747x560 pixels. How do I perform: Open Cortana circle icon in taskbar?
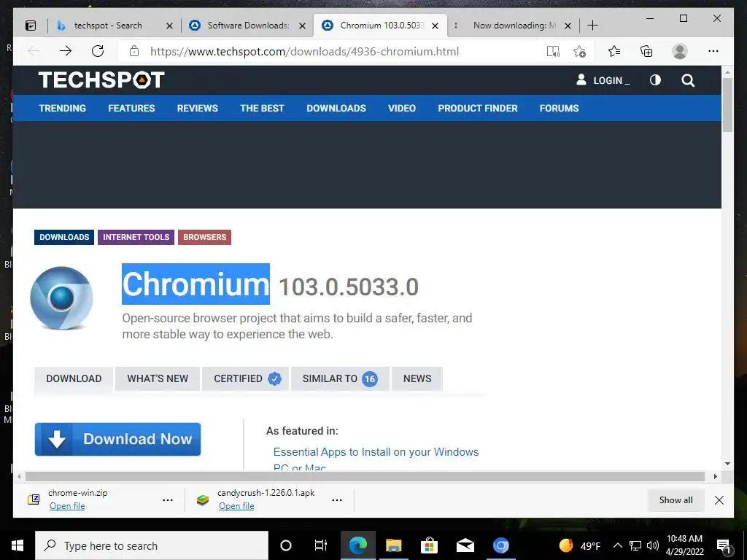point(286,545)
